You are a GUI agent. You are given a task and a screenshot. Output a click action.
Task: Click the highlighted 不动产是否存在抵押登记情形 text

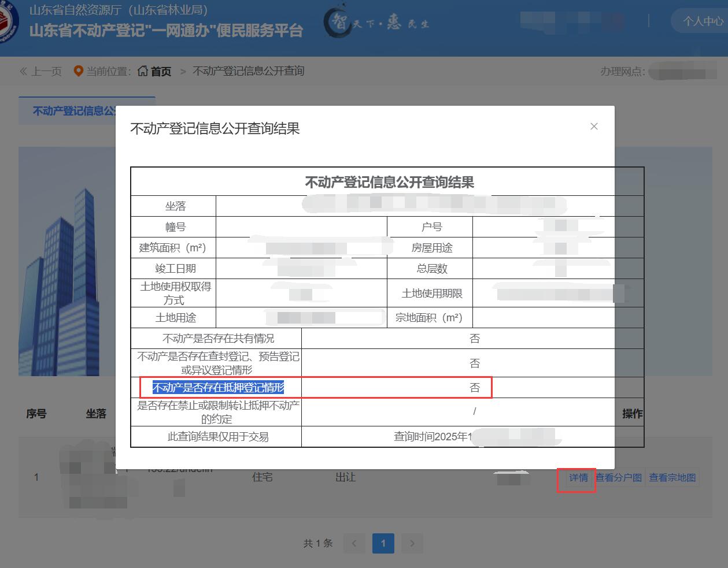tap(218, 388)
